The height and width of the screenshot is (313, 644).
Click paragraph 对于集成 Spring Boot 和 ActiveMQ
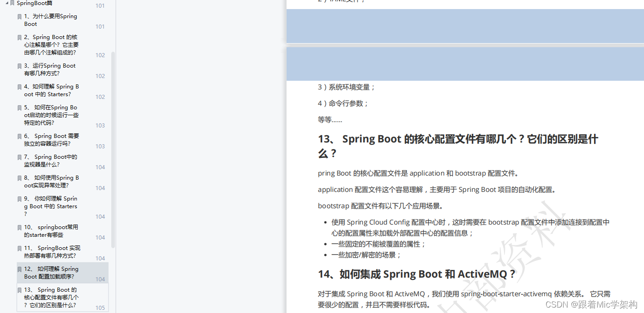(464, 299)
